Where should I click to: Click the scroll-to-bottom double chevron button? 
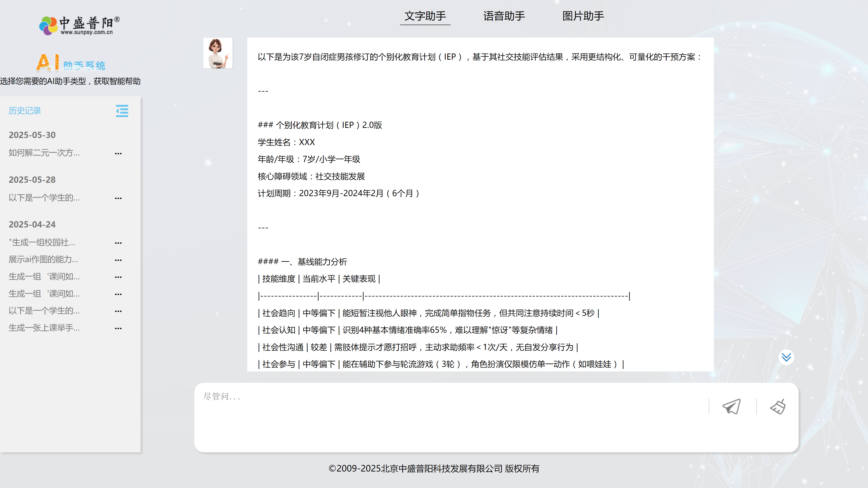click(x=786, y=357)
